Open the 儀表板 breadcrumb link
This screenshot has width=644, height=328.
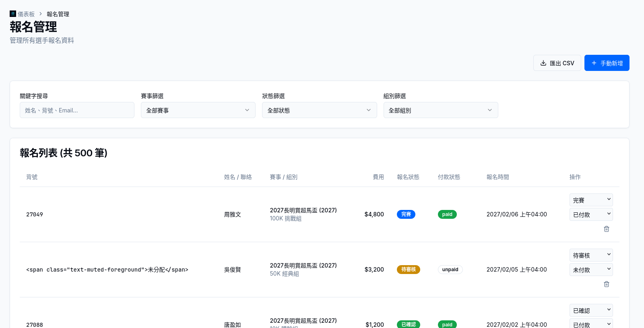[26, 14]
